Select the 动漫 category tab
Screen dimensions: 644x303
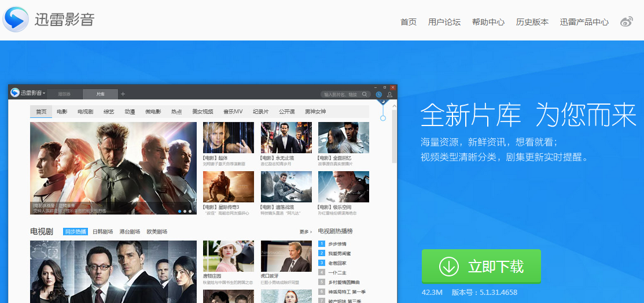[130, 112]
